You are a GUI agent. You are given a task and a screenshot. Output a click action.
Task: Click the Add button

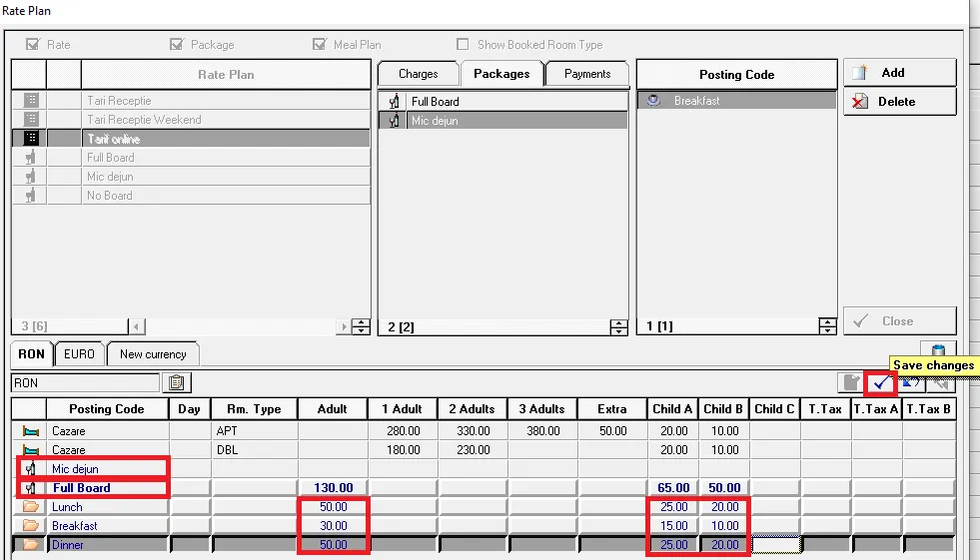pyautogui.click(x=900, y=73)
